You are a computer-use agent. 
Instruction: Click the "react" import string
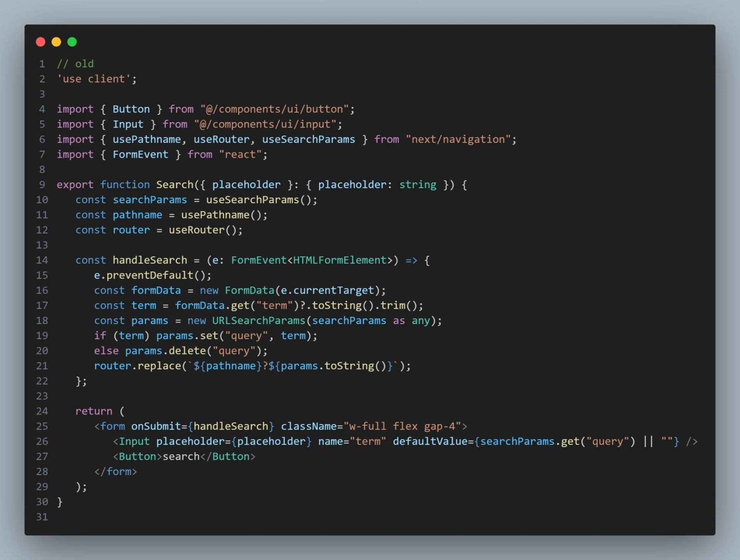pyautogui.click(x=240, y=154)
